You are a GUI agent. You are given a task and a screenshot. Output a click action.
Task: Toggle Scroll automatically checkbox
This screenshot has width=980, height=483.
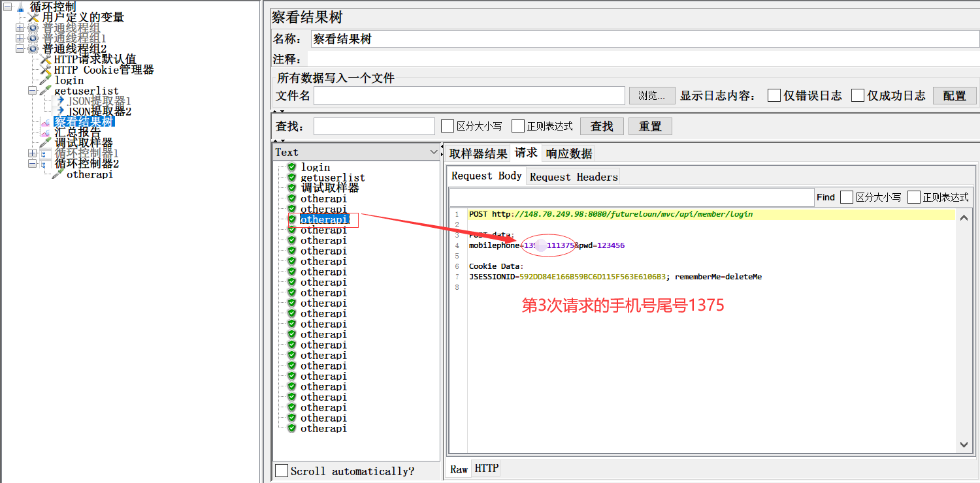pos(282,471)
